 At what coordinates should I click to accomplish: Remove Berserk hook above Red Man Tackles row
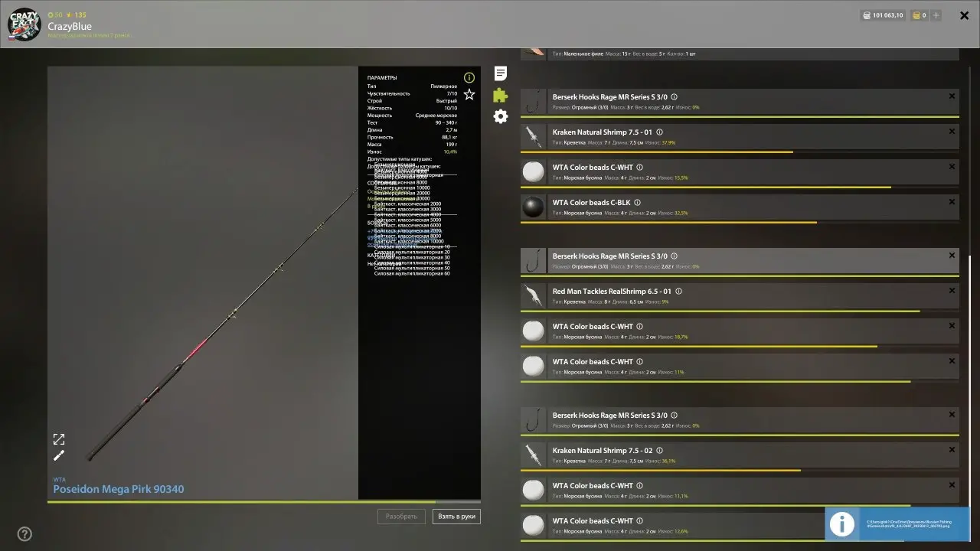click(x=952, y=256)
